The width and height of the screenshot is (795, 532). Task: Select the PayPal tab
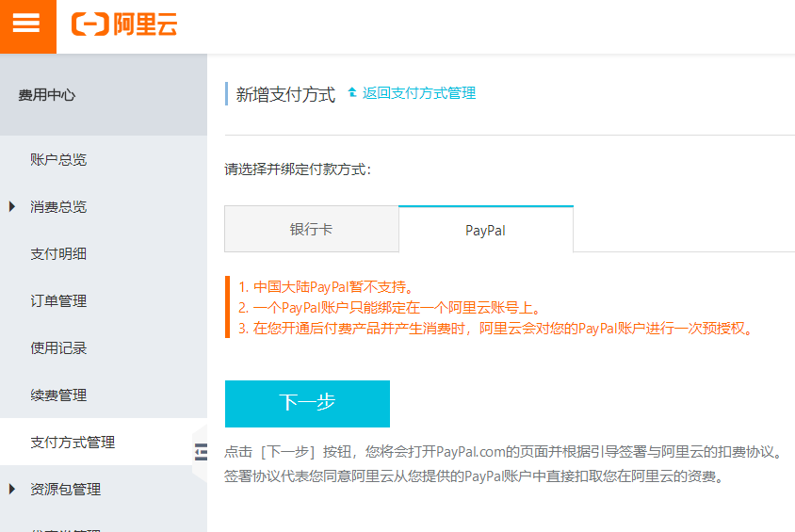486,230
